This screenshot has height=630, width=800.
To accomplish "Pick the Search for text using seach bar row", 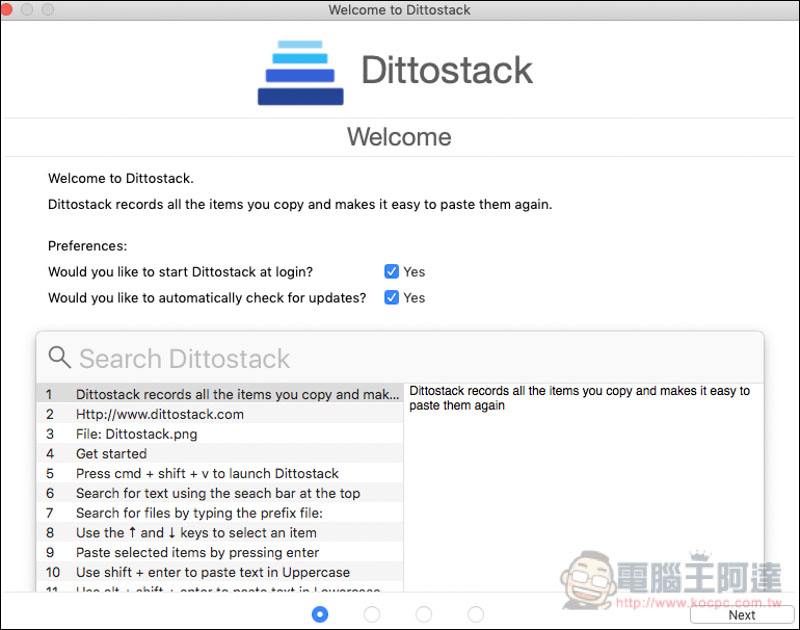I will pos(217,493).
